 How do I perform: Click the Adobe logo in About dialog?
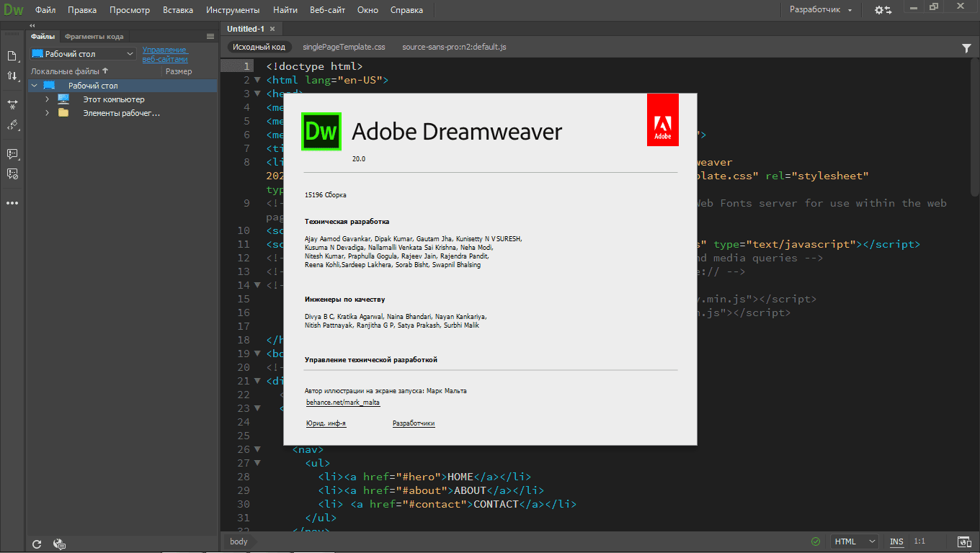click(662, 120)
